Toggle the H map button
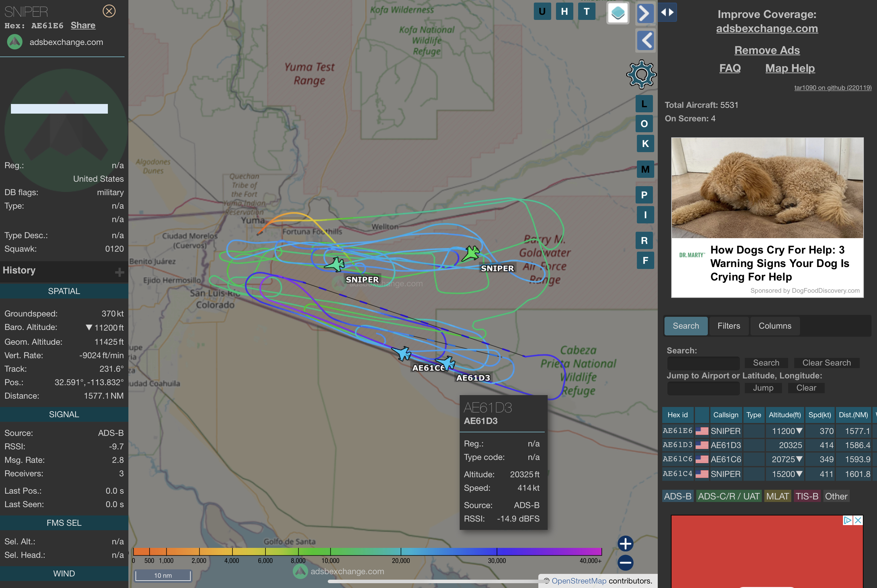This screenshot has height=588, width=877. pos(564,12)
